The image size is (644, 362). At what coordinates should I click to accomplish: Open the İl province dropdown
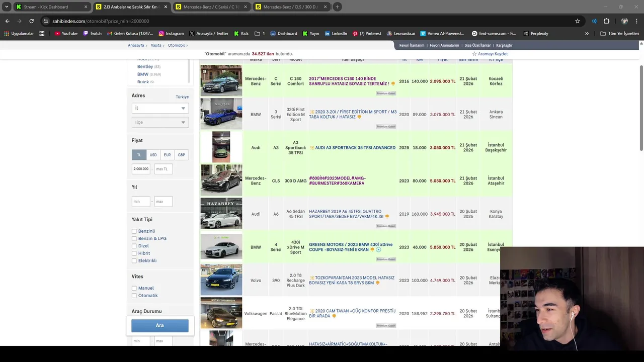(x=160, y=108)
